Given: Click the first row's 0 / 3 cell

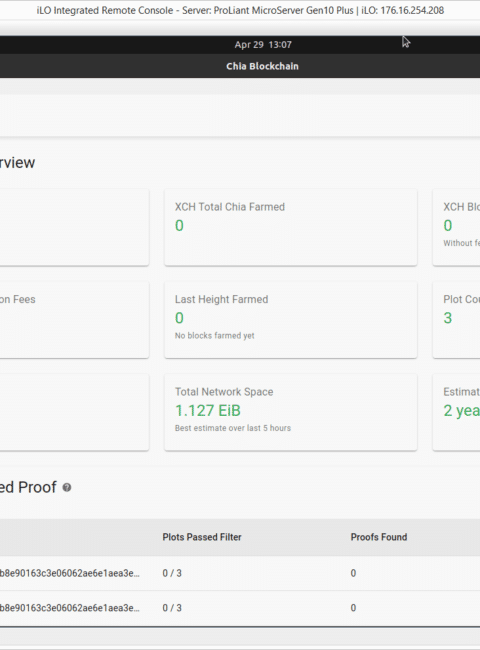Looking at the screenshot, I should tap(172, 573).
